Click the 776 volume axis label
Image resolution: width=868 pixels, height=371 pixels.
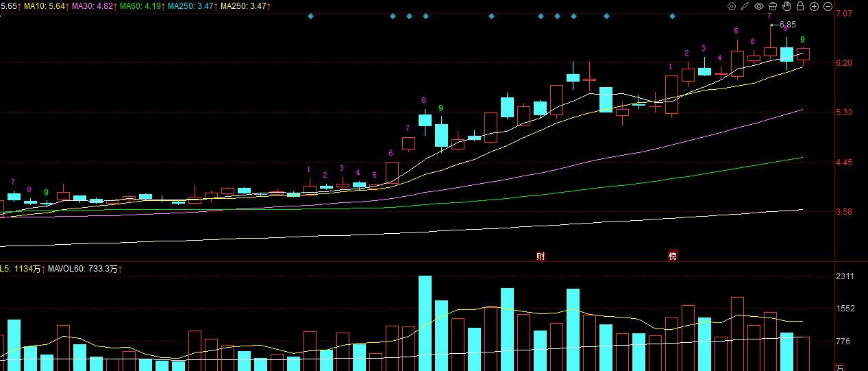click(844, 341)
